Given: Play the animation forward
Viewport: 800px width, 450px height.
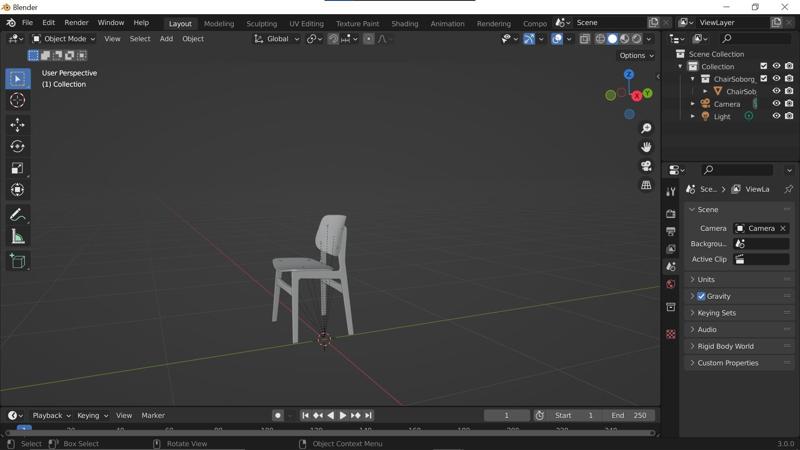Looking at the screenshot, I should coord(343,415).
